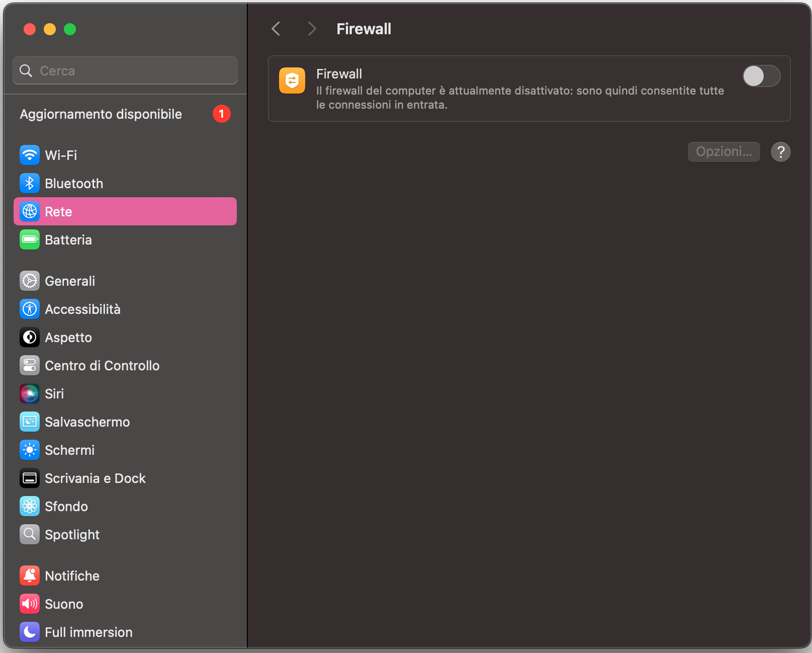812x653 pixels.
Task: Click the red update badge
Action: coord(222,114)
